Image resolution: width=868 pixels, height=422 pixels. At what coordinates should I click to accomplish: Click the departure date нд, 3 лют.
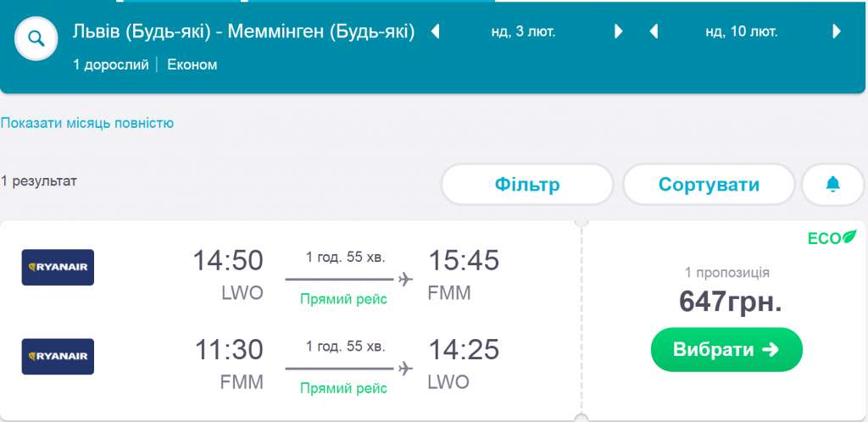pyautogui.click(x=524, y=32)
